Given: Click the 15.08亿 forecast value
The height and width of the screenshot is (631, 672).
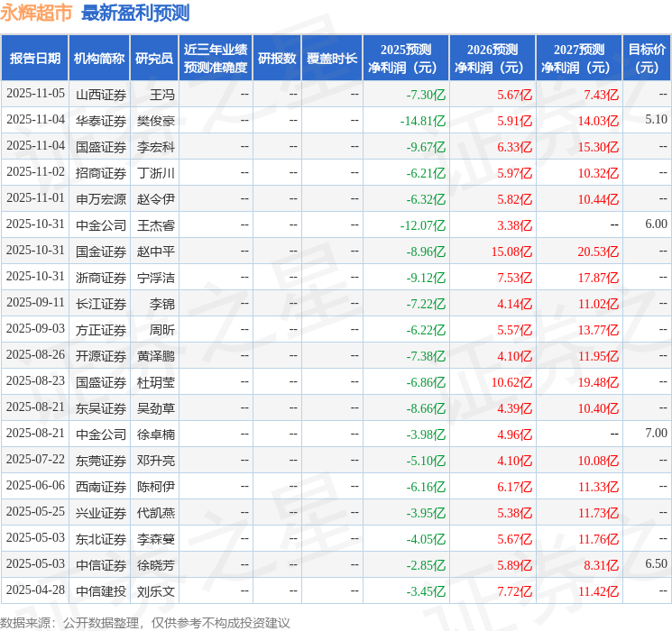Looking at the screenshot, I should coord(511,251).
